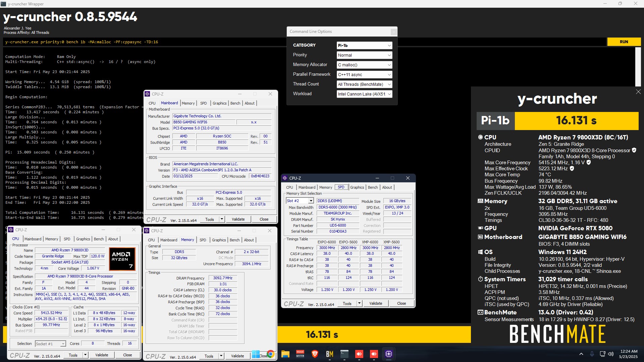Click the 'x54.25 (6.0 - 52.5)' multiplier value

[51, 319]
